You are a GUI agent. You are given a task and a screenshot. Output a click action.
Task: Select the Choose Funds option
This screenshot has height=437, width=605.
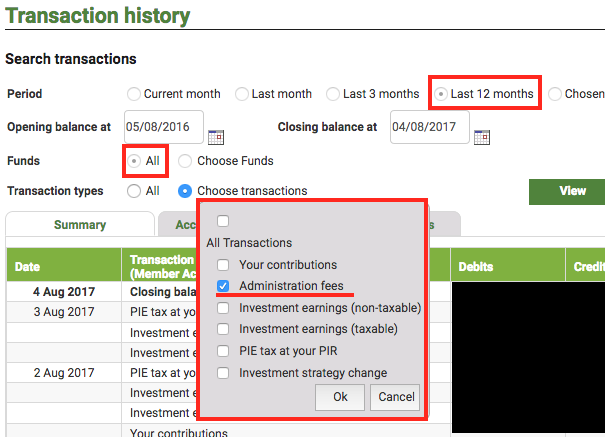tap(185, 161)
